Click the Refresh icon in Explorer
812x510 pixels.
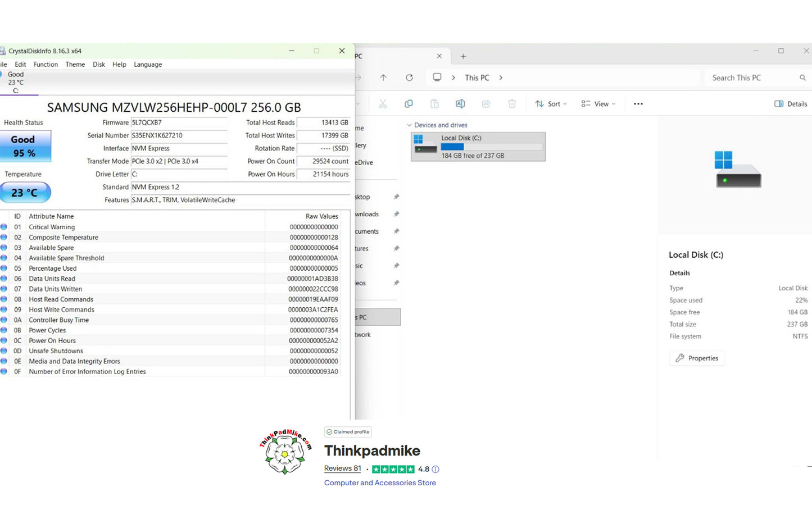coord(409,78)
